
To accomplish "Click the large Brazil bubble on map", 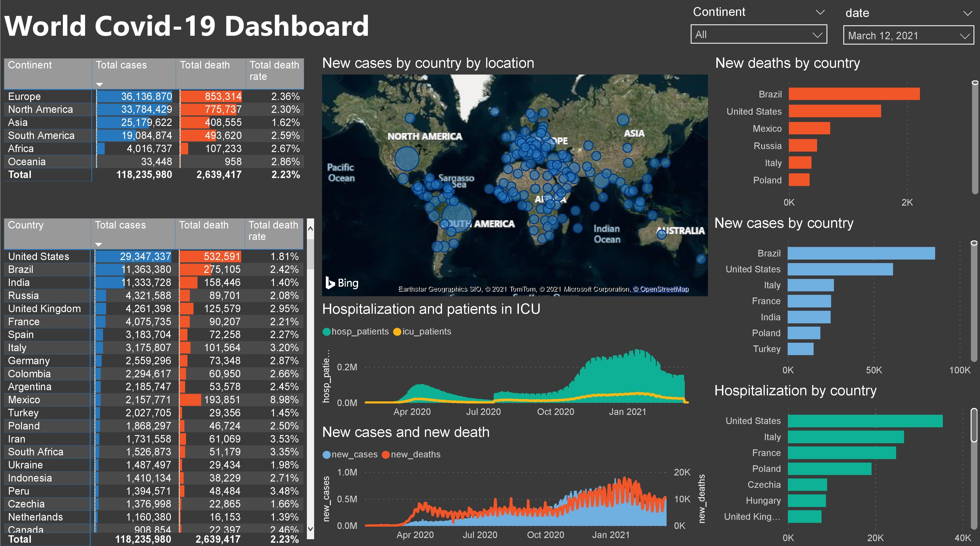I will 457,218.
